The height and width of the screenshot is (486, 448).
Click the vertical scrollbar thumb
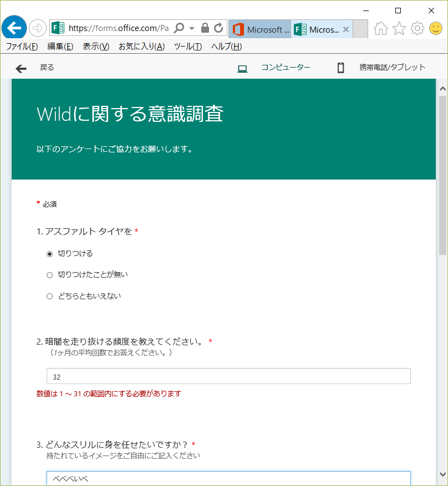pos(442,176)
